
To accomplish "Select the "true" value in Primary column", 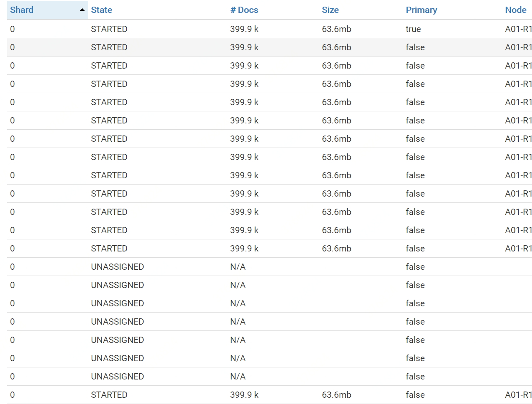I will [413, 29].
